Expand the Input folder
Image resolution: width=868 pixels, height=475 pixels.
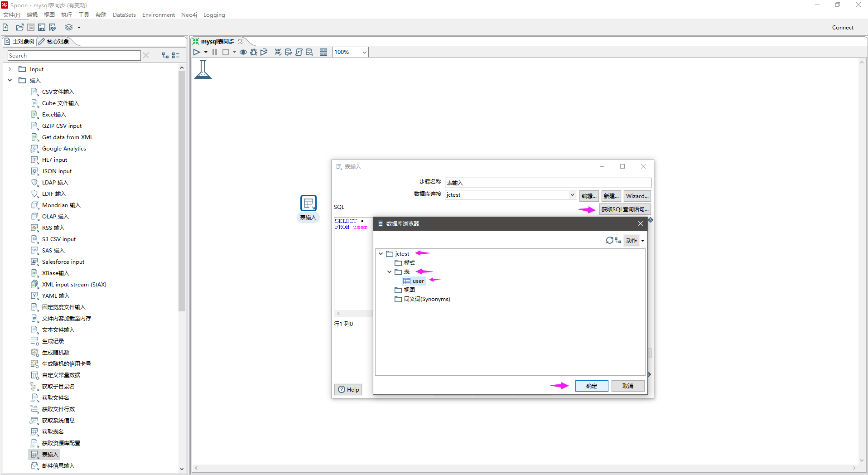pos(10,69)
